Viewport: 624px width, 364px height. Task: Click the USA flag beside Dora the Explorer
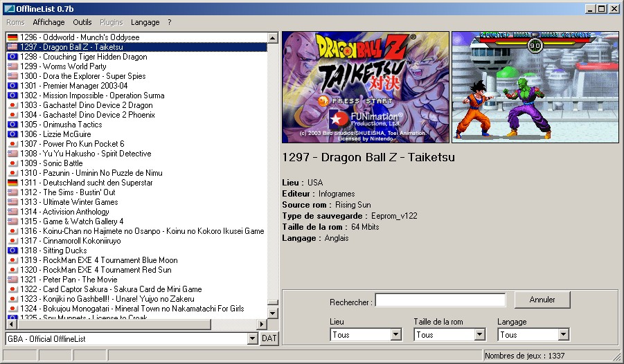click(x=12, y=76)
